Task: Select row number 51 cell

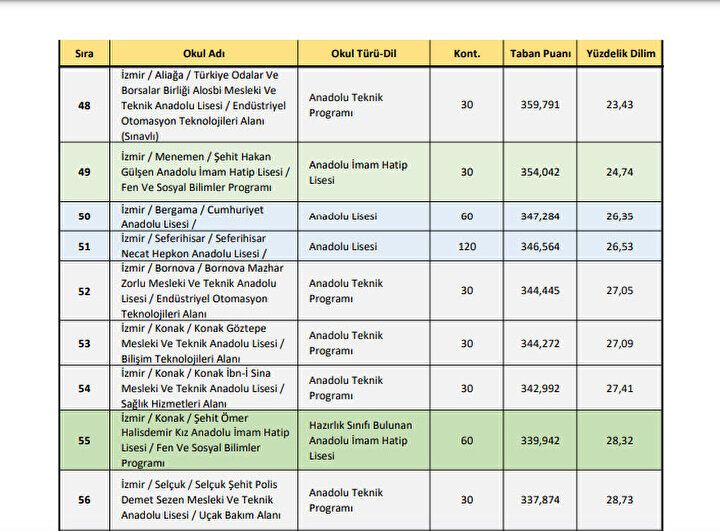Action: [84, 246]
